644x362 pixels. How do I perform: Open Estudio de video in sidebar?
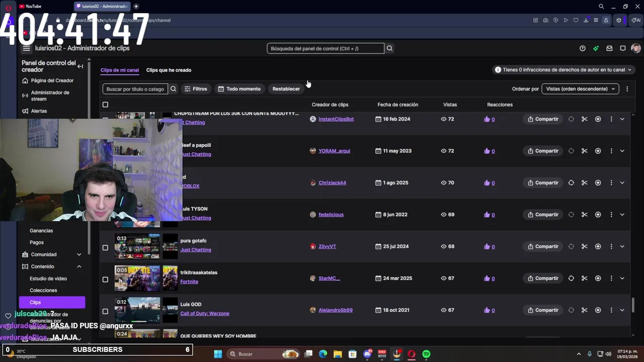pyautogui.click(x=48, y=279)
